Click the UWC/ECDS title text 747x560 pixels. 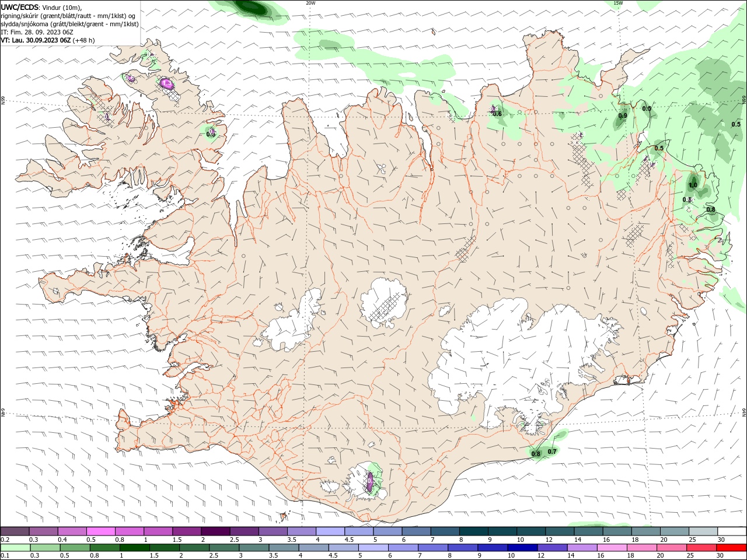click(x=20, y=7)
